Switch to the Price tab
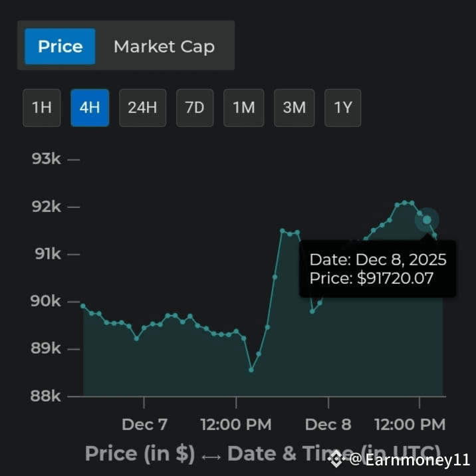 (60, 47)
